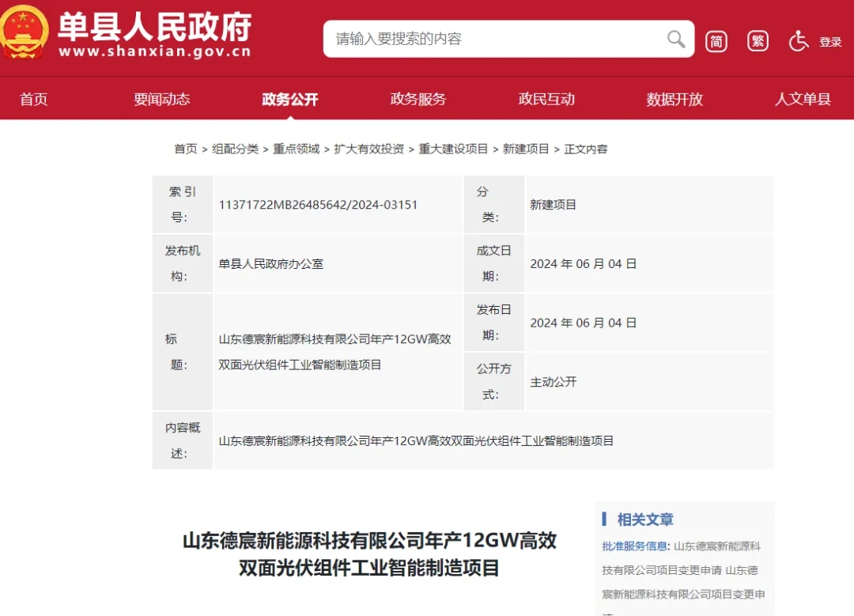
Task: Click 正文内容 breadcrumb text
Action: point(585,149)
